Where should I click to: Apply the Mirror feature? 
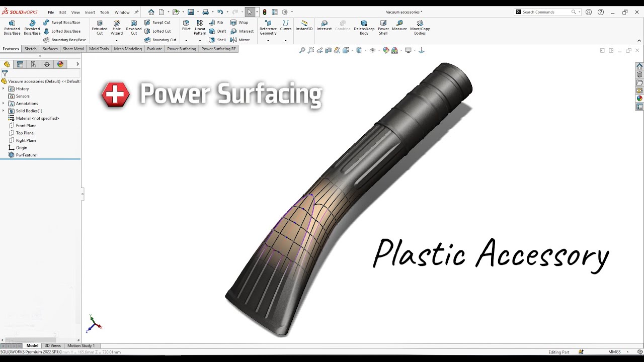point(240,40)
